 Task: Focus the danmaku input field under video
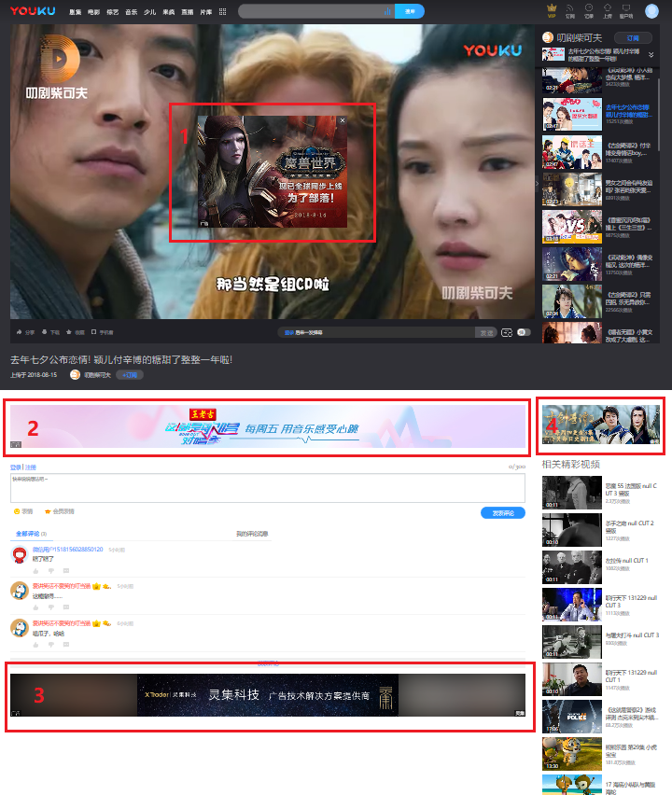376,332
